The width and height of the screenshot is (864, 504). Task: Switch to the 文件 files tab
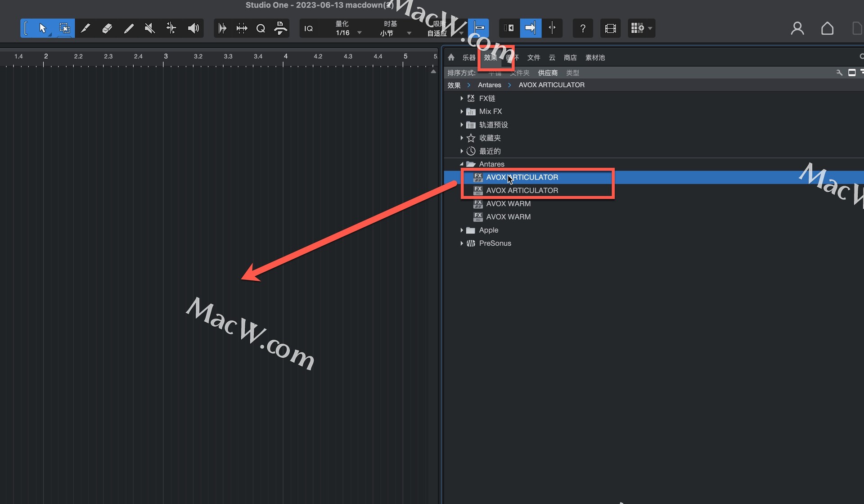(534, 58)
